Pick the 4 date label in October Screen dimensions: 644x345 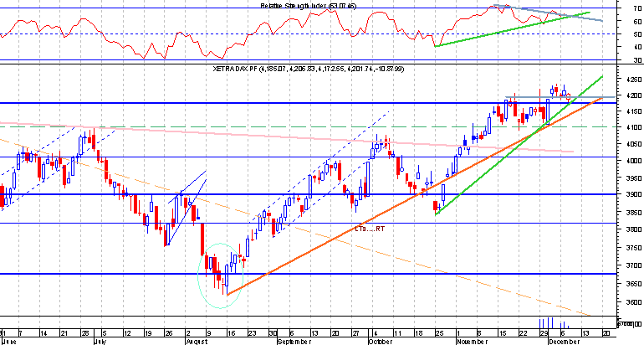(376, 333)
